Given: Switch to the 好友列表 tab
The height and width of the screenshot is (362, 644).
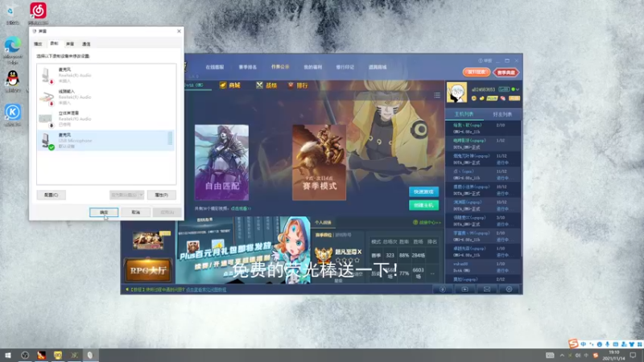Looking at the screenshot, I should point(502,114).
